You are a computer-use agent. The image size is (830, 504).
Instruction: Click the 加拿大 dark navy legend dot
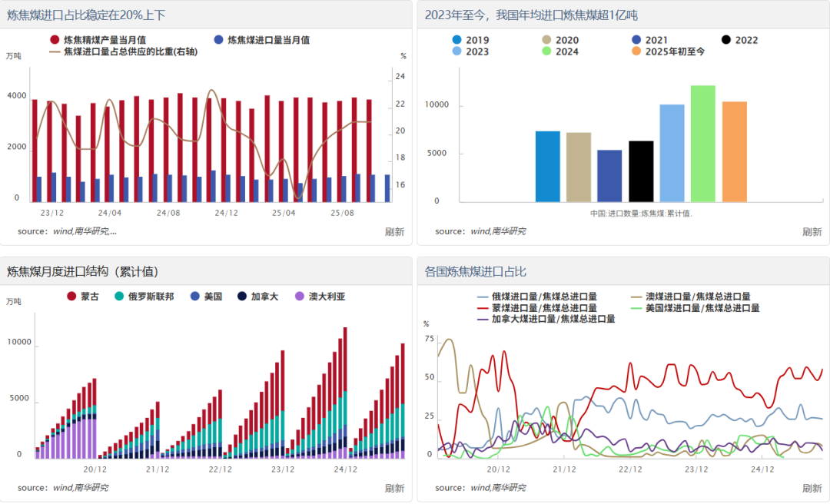(242, 297)
